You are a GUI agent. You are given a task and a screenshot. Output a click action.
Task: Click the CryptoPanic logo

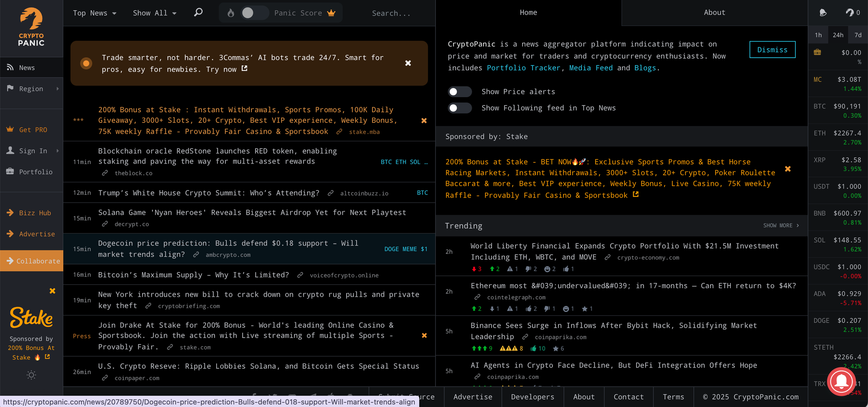point(31,27)
